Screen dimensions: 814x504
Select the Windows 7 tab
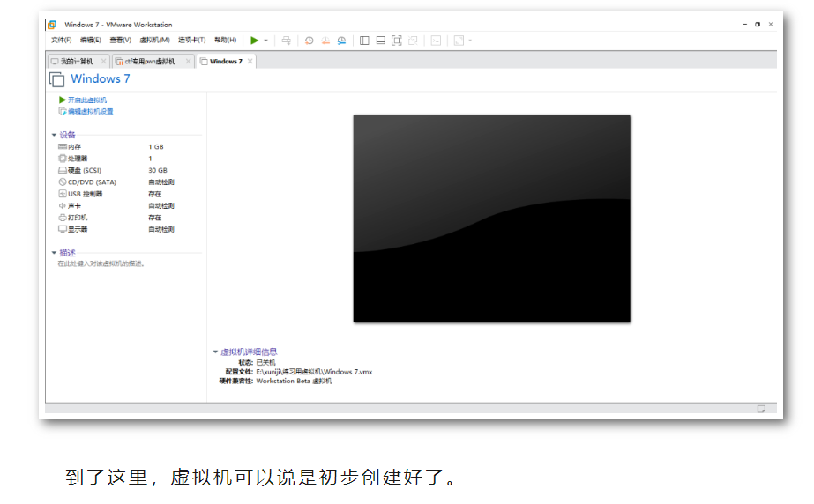click(x=226, y=61)
